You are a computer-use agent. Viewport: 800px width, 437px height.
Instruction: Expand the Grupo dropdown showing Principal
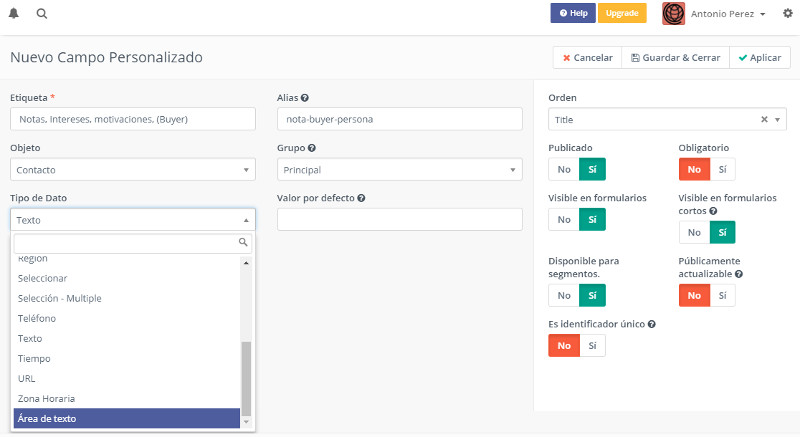click(399, 170)
